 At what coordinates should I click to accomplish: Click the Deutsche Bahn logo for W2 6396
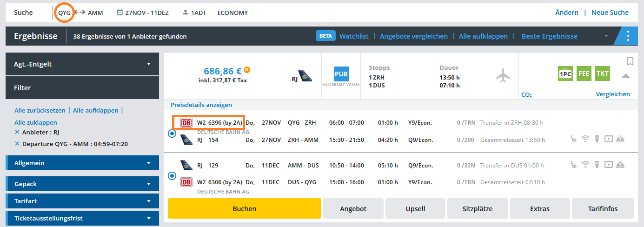pyautogui.click(x=186, y=123)
